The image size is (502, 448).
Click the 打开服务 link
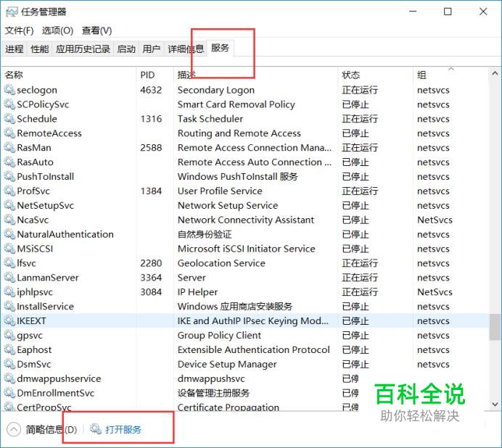(x=123, y=429)
